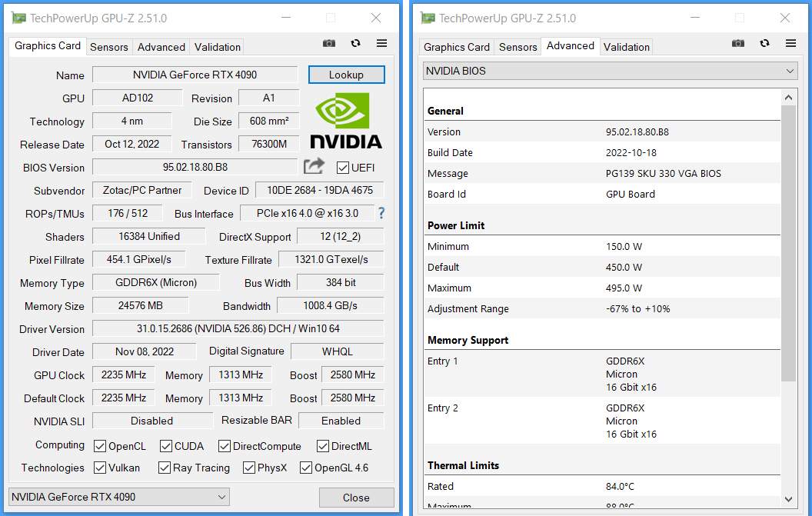Click the Close button at bottom
Viewport: 812px width, 516px height.
[x=356, y=498]
